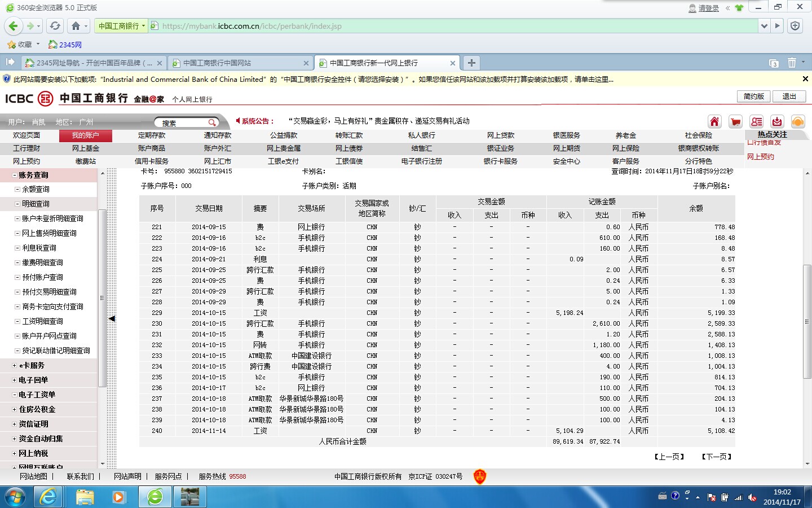Select 我的账户 in the navigation menu

click(x=85, y=135)
